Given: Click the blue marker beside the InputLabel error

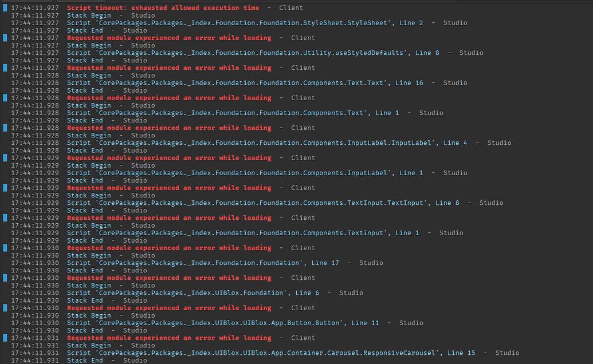Looking at the screenshot, I should click(x=5, y=127).
